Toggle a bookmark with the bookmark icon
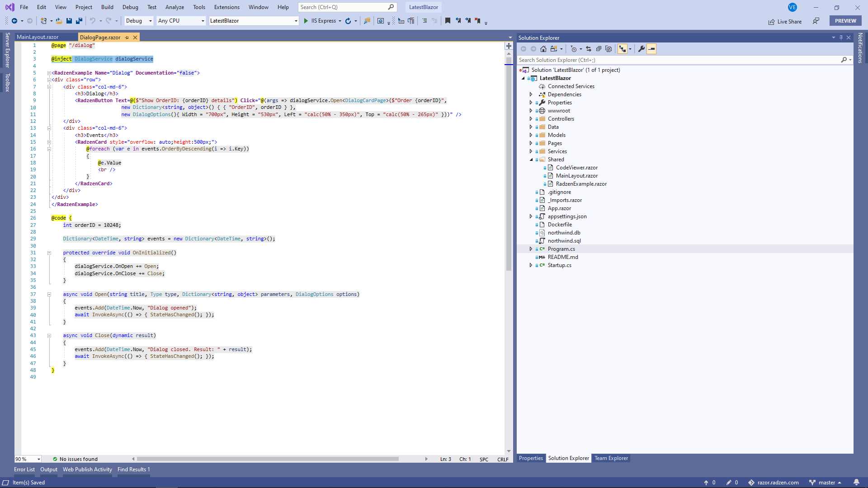Image resolution: width=868 pixels, height=488 pixels. point(448,21)
